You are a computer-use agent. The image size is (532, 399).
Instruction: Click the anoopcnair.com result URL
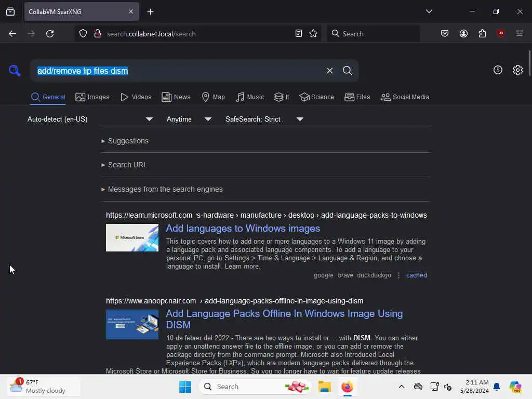(x=234, y=301)
